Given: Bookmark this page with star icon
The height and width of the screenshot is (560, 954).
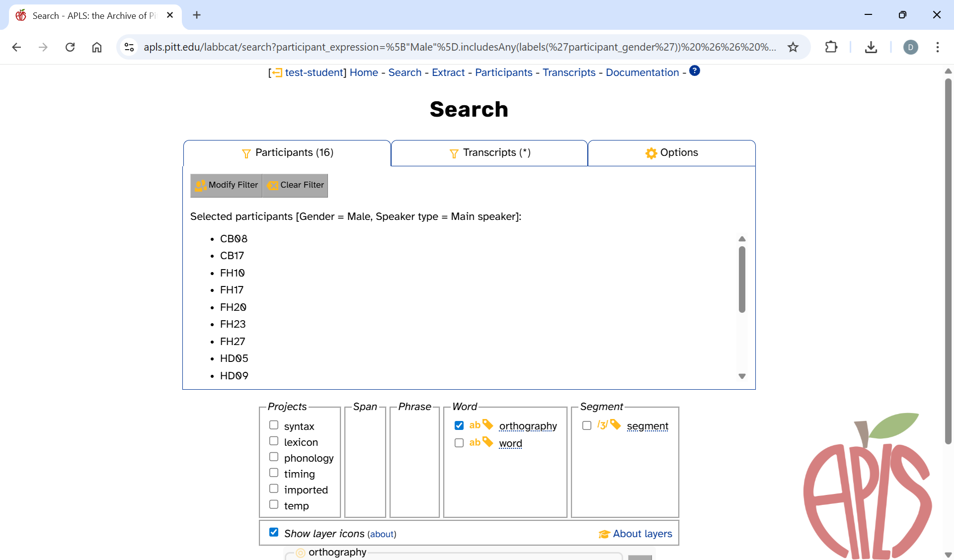Looking at the screenshot, I should coord(793,47).
